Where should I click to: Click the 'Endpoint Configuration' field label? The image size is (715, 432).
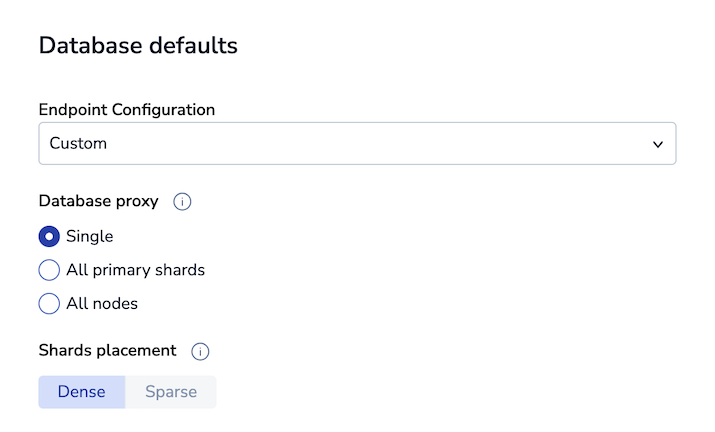(127, 109)
